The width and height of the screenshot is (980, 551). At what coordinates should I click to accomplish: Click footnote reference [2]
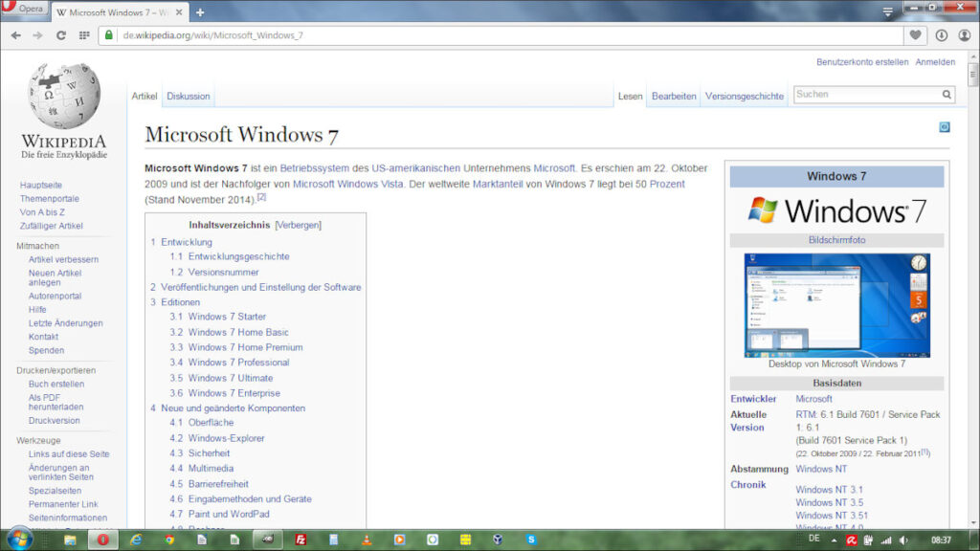point(261,197)
